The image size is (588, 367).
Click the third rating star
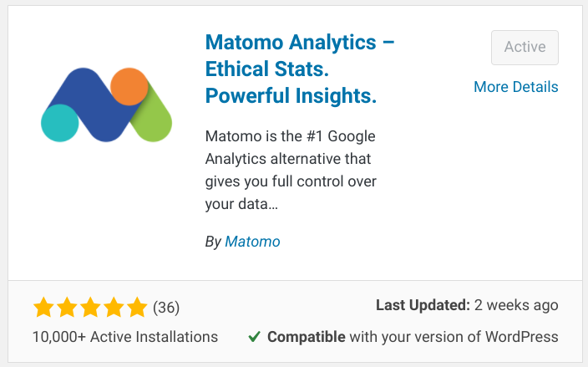pos(90,307)
